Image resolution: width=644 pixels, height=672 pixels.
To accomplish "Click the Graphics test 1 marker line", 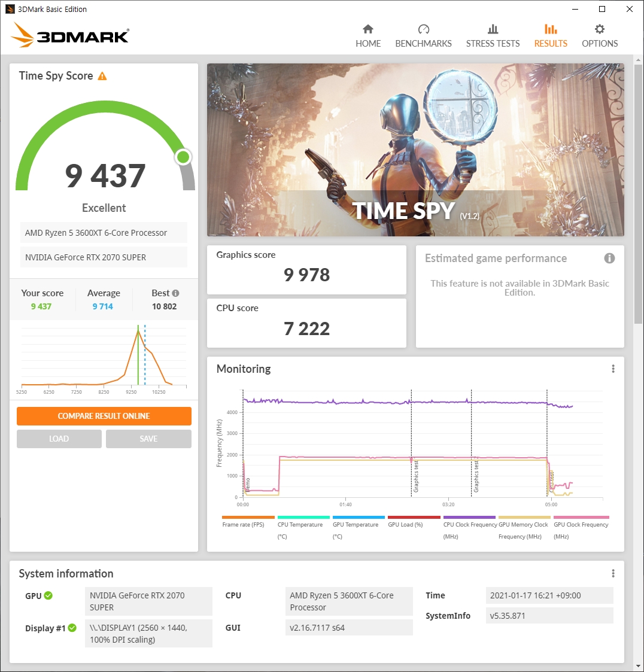I will 411,443.
